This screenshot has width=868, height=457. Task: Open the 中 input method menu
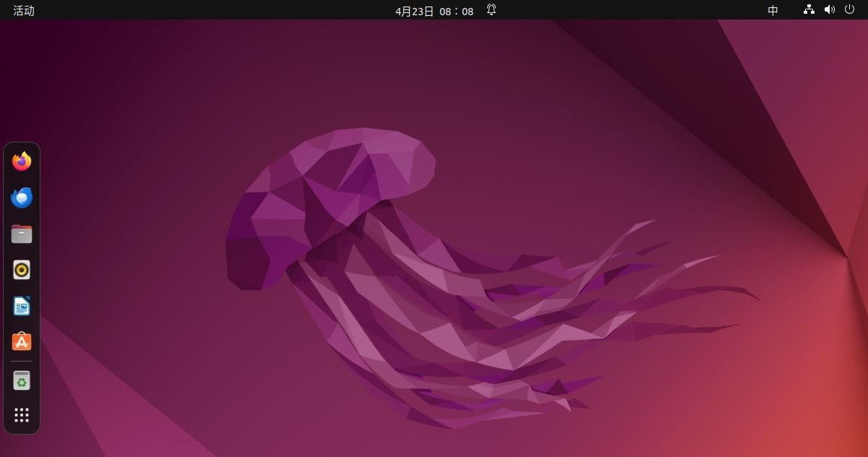(773, 10)
